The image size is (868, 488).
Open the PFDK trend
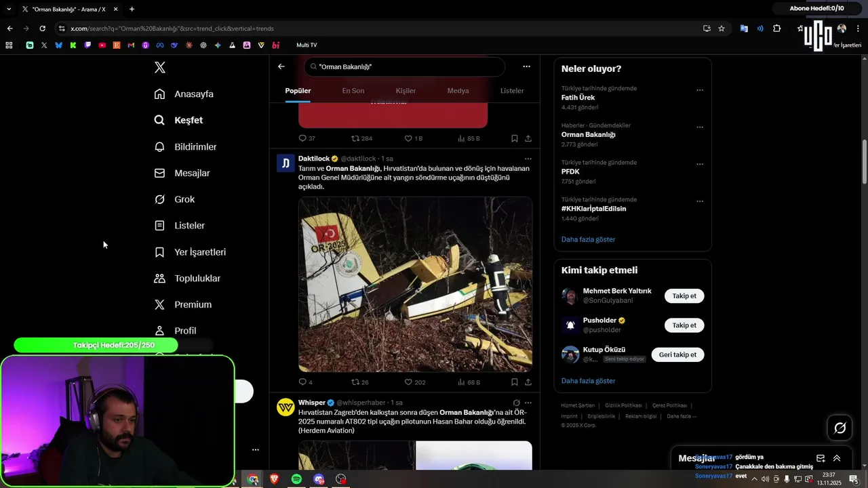point(570,171)
